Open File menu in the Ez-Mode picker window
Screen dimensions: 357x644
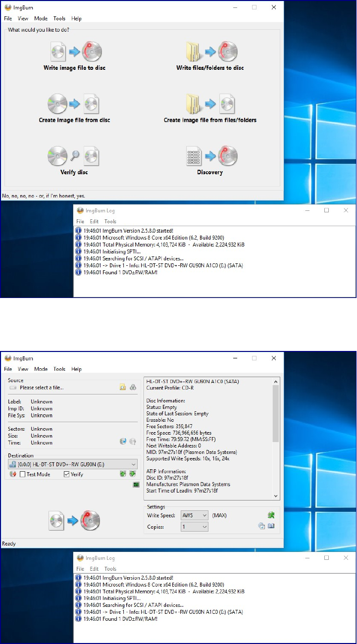click(8, 18)
